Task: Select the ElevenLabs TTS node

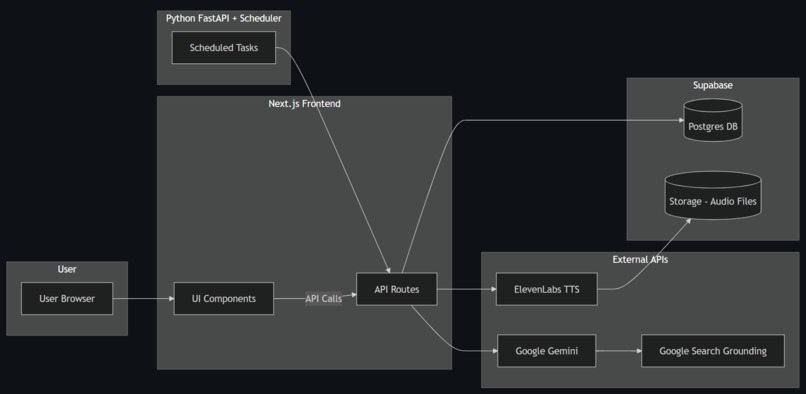Action: coord(546,289)
